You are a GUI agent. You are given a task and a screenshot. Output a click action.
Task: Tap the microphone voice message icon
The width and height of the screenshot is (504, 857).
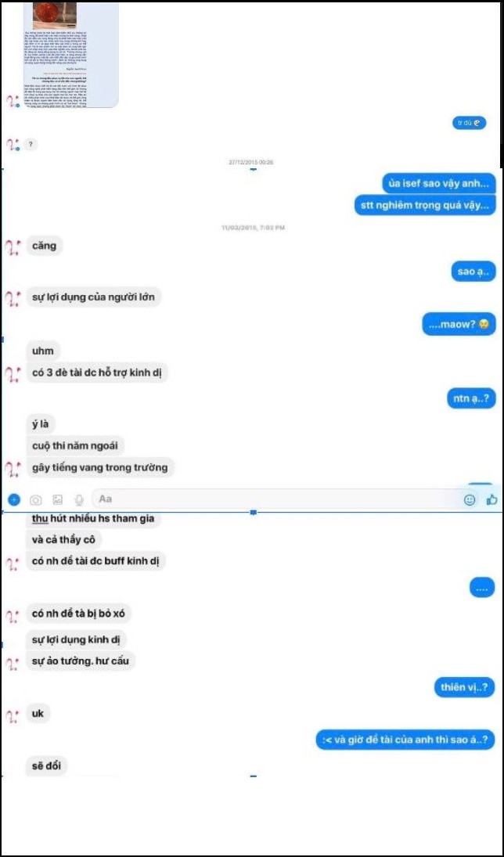79,499
